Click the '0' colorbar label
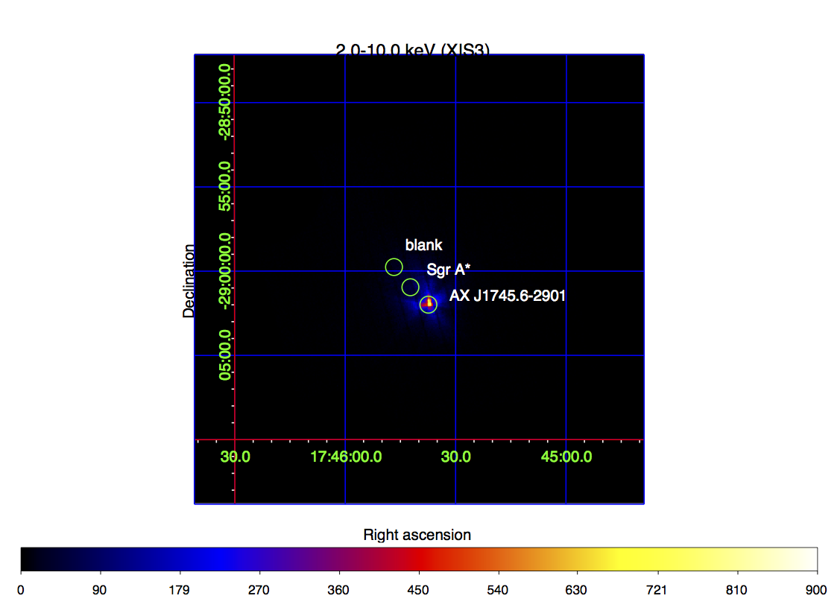The height and width of the screenshot is (616, 840). click(x=20, y=590)
